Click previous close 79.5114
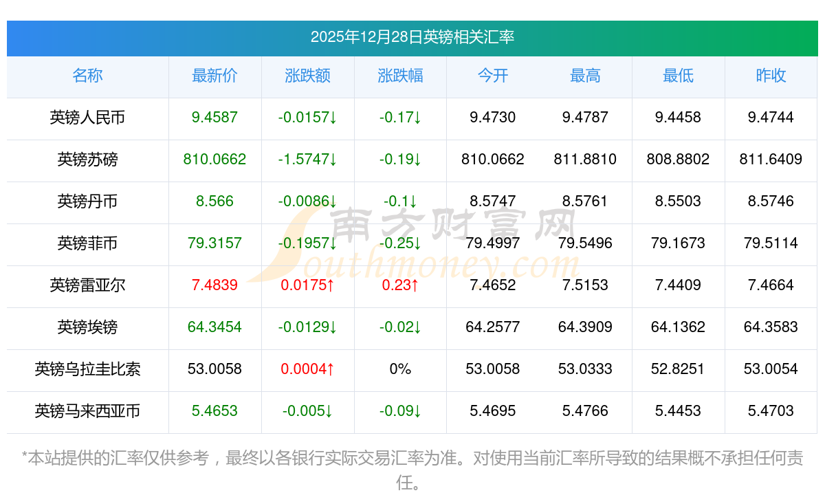The width and height of the screenshot is (825, 504). [771, 243]
